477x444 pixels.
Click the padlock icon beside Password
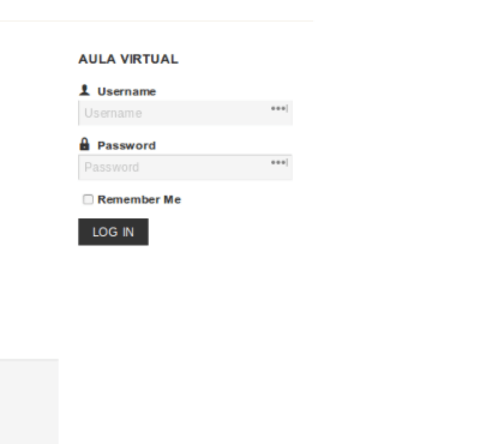pyautogui.click(x=84, y=144)
